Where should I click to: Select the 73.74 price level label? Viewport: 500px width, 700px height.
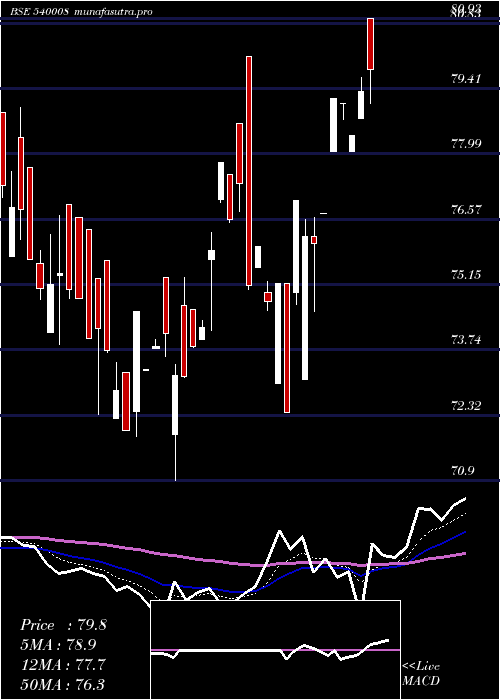coord(467,340)
